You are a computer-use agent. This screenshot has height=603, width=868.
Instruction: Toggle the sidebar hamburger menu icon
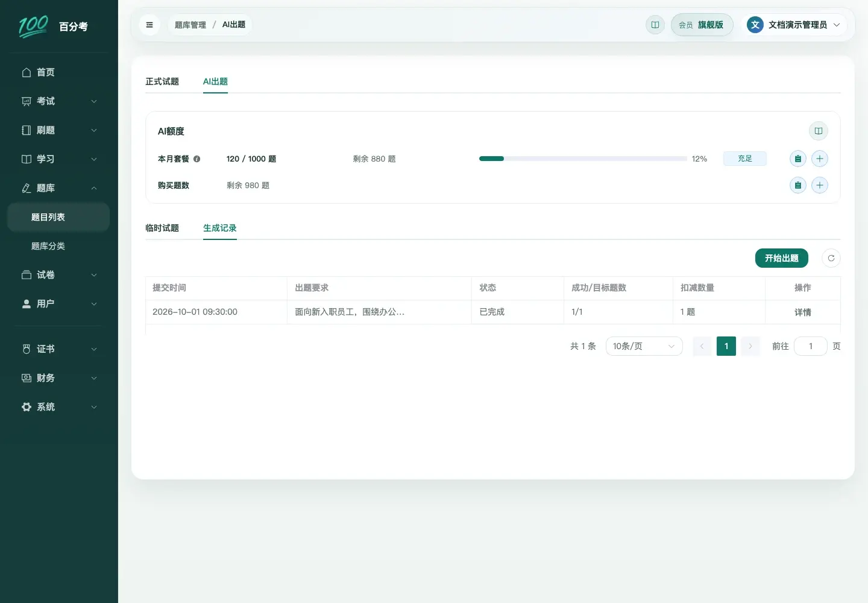point(149,25)
